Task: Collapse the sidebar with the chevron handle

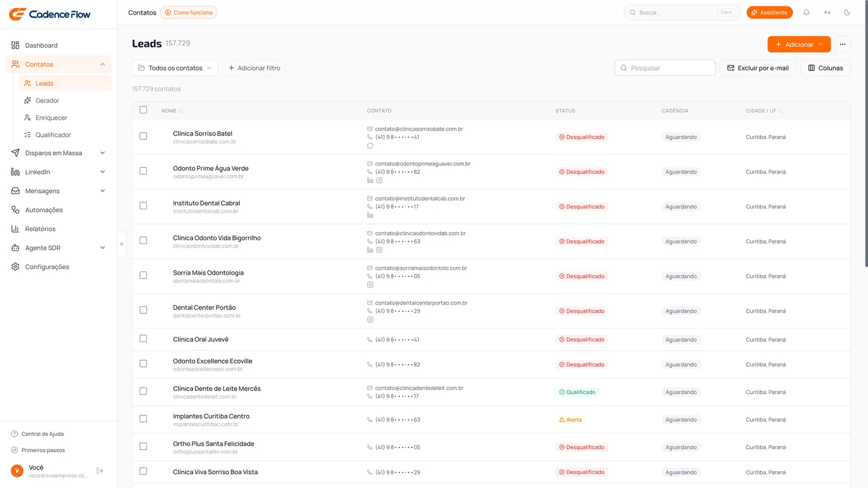Action: pos(122,244)
